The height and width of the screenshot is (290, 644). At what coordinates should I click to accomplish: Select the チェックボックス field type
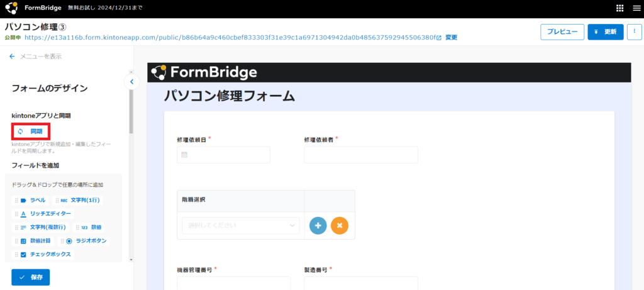[46, 255]
